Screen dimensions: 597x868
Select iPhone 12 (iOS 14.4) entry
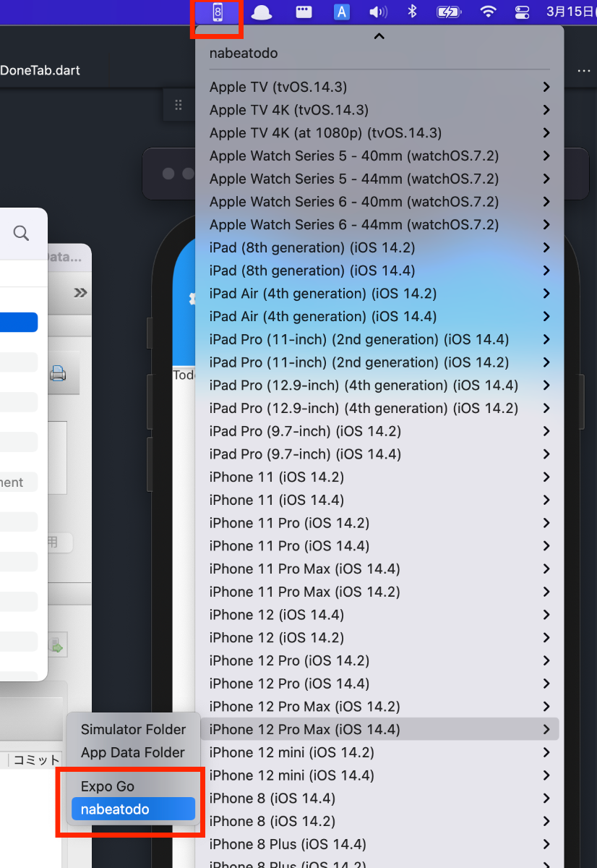[x=379, y=615]
